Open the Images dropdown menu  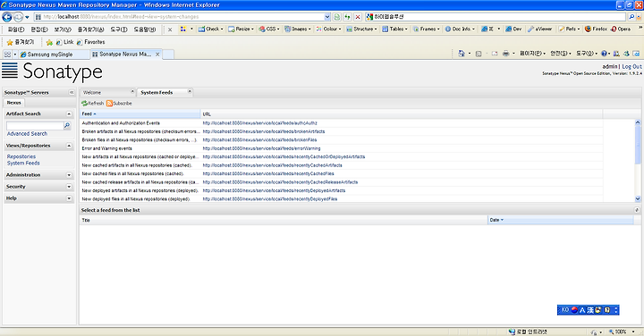[298, 29]
